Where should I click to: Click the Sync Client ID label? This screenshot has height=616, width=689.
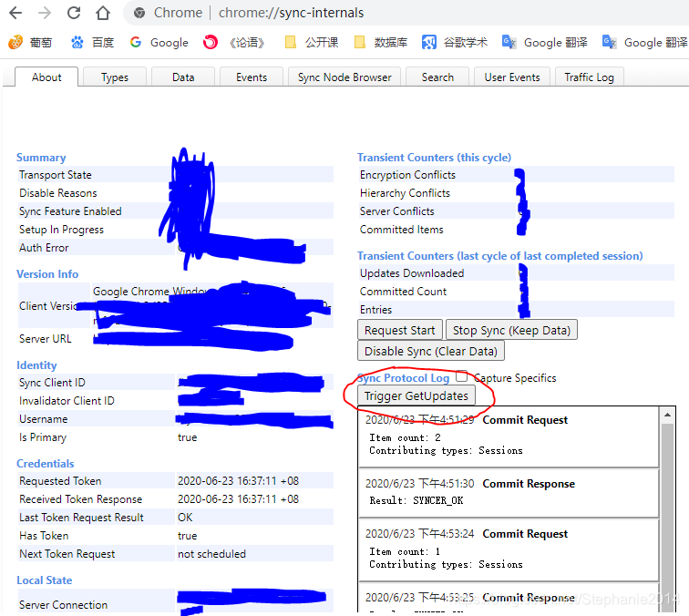tap(52, 383)
